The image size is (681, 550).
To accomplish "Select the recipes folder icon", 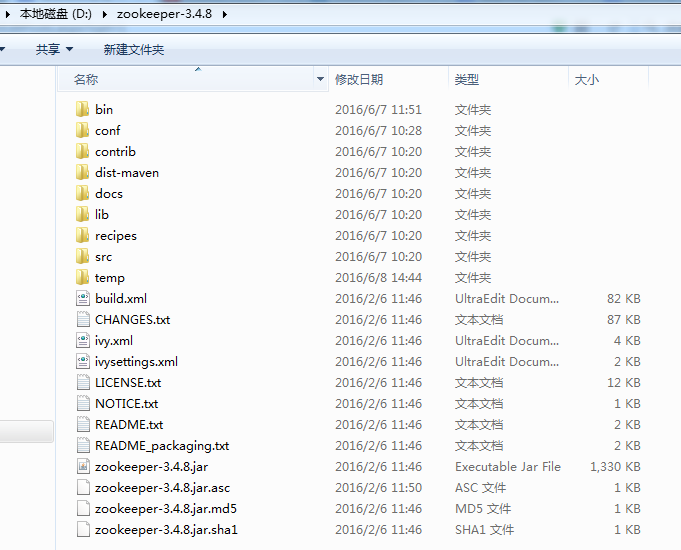I will click(83, 235).
